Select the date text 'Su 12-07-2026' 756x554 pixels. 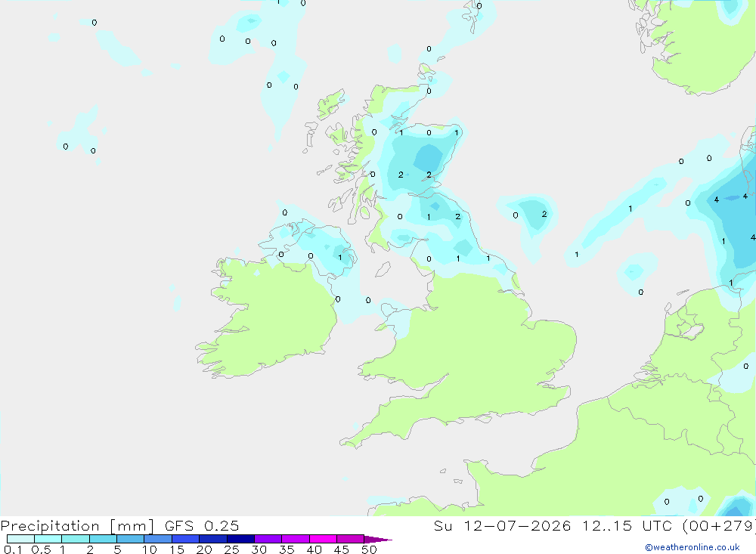tap(502, 526)
